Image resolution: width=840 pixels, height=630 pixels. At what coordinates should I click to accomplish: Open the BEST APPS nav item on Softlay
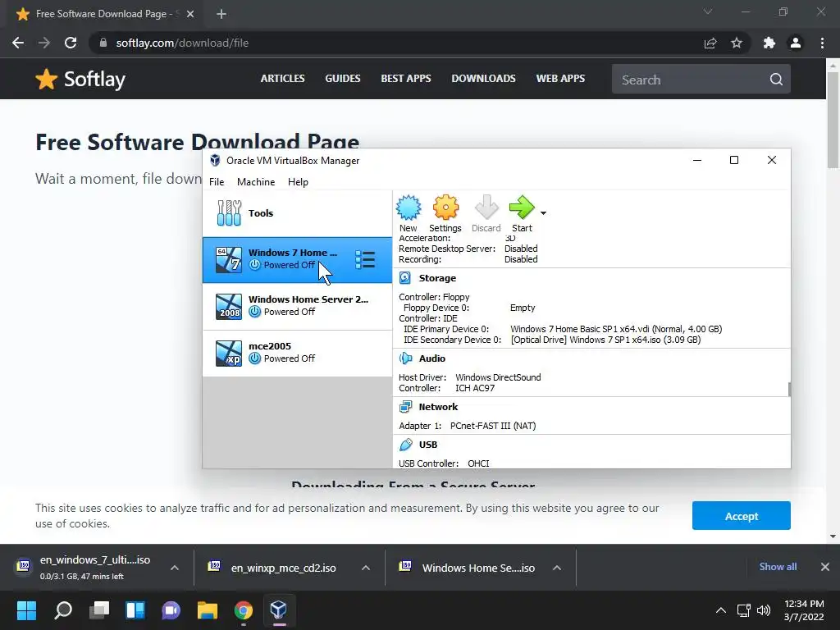(405, 79)
